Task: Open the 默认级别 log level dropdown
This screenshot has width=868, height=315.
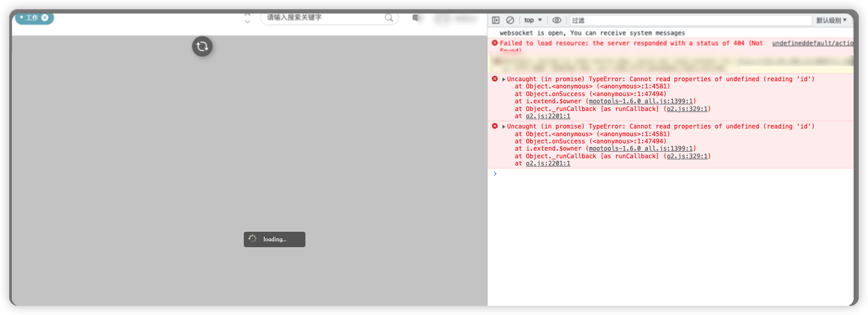Action: click(832, 20)
